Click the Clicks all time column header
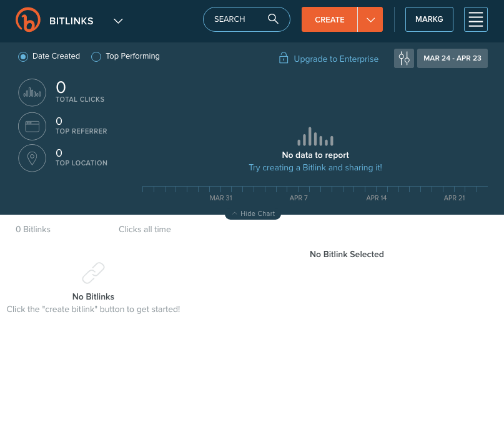 point(145,229)
